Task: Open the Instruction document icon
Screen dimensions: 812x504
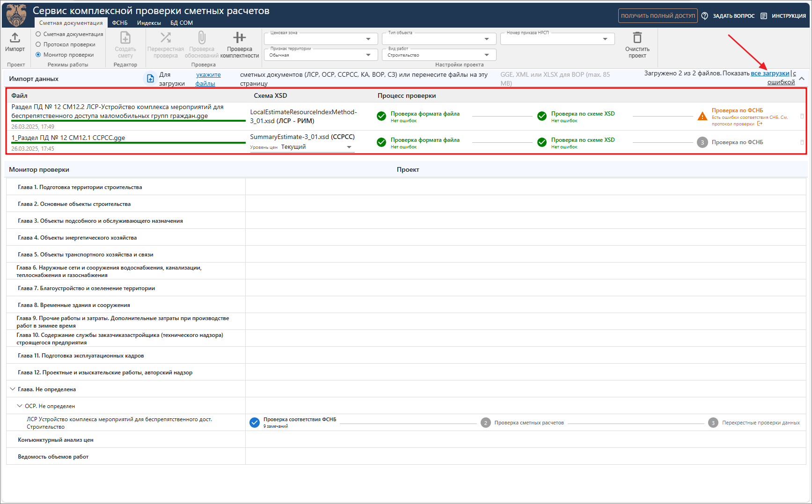Action: click(764, 16)
